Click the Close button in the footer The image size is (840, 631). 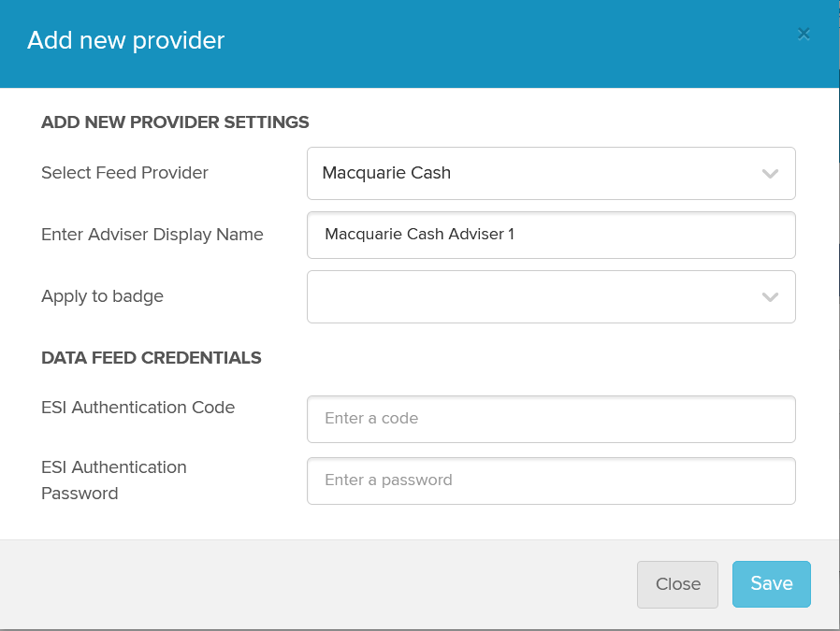pyautogui.click(x=677, y=584)
